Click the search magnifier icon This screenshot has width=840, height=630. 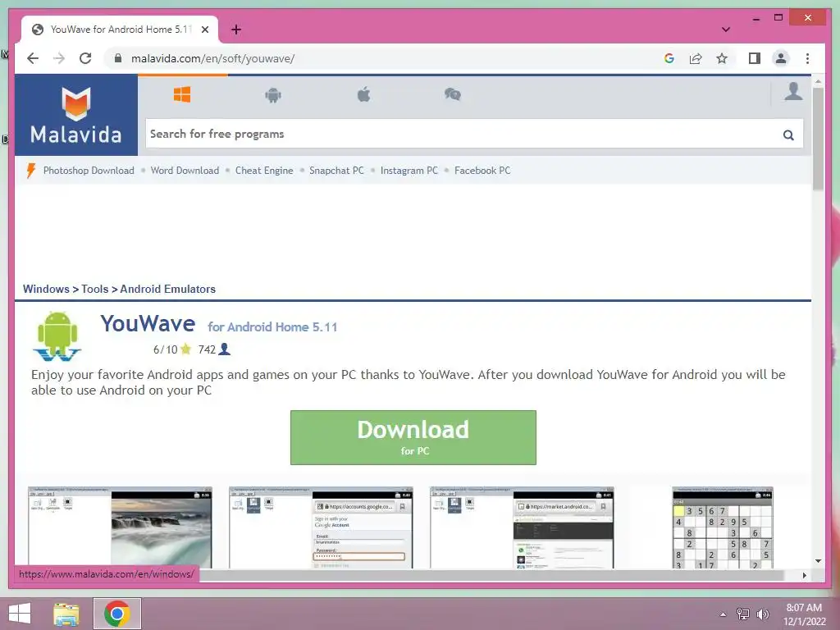pos(788,135)
